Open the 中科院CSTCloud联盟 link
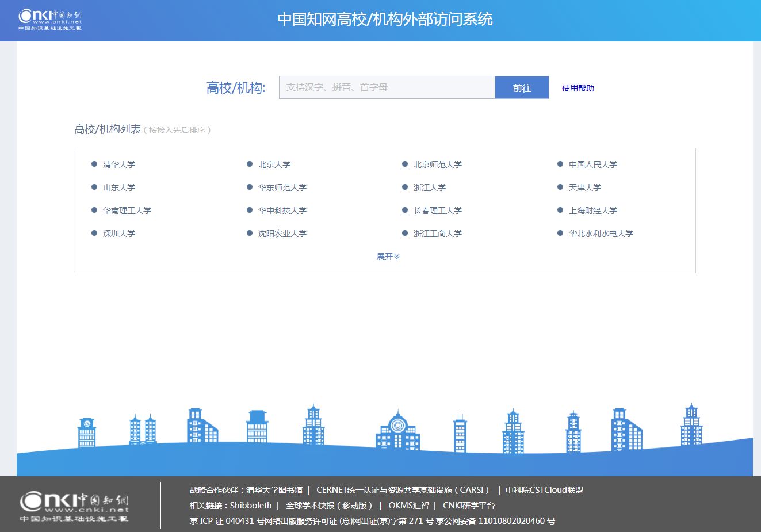The image size is (761, 532). 544,490
